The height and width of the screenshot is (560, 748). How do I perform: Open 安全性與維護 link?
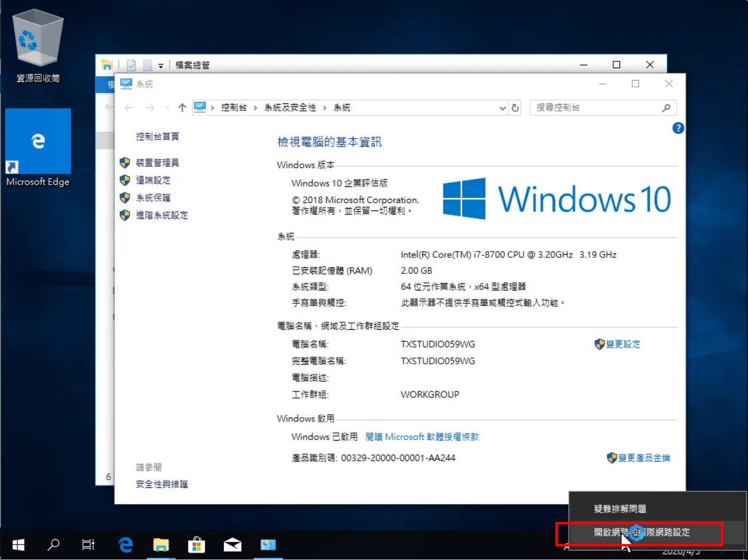click(162, 484)
